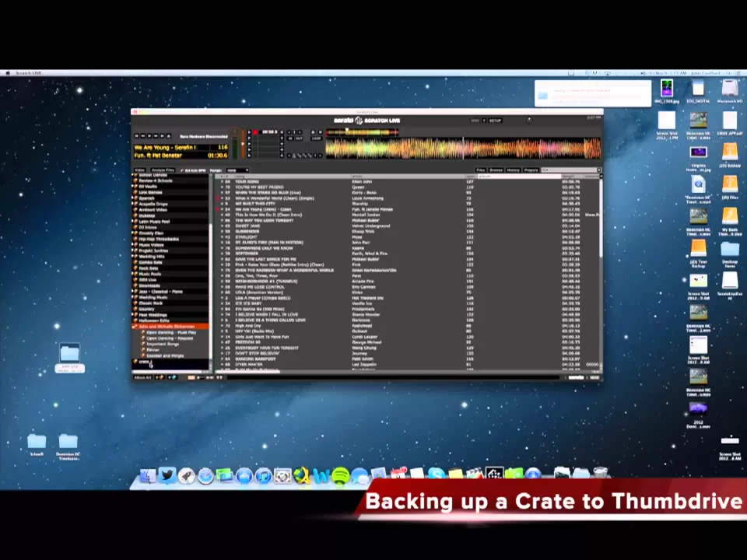
Task: Click the loop OUT button
Action: coord(299,138)
